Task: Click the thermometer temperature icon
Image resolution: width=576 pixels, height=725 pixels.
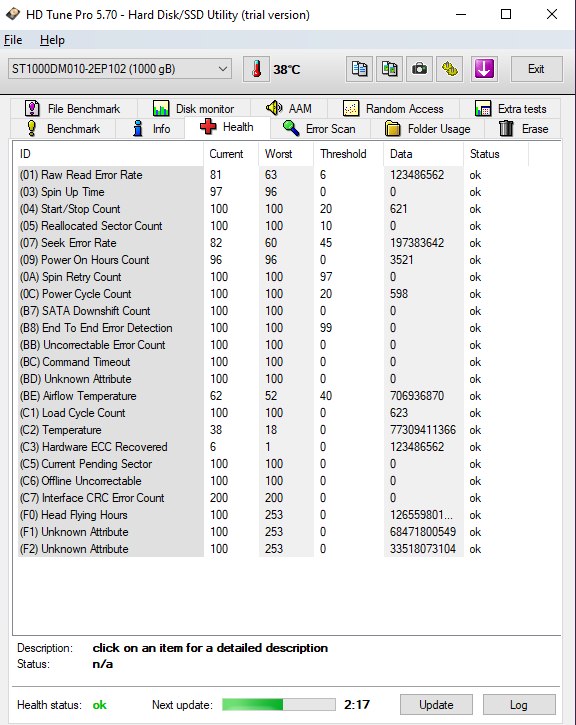Action: tap(257, 69)
